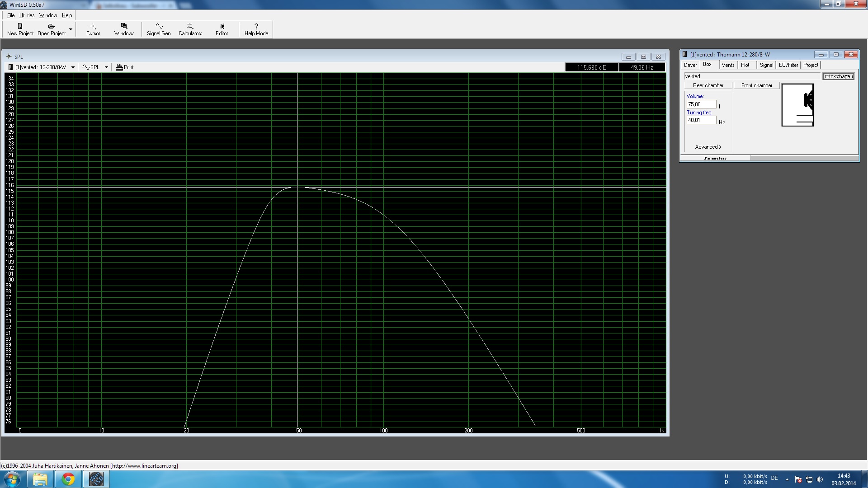
Task: Open Chrome from the taskbar
Action: pyautogui.click(x=68, y=479)
